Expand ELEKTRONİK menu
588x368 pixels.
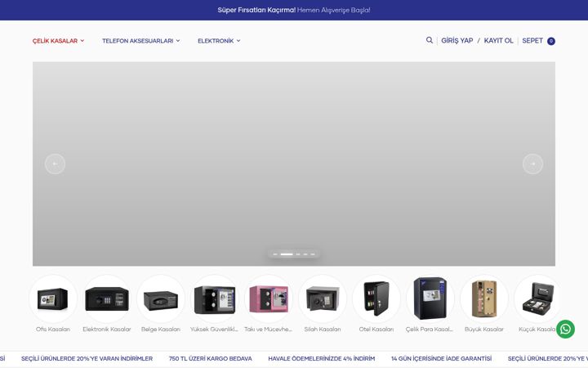(219, 41)
